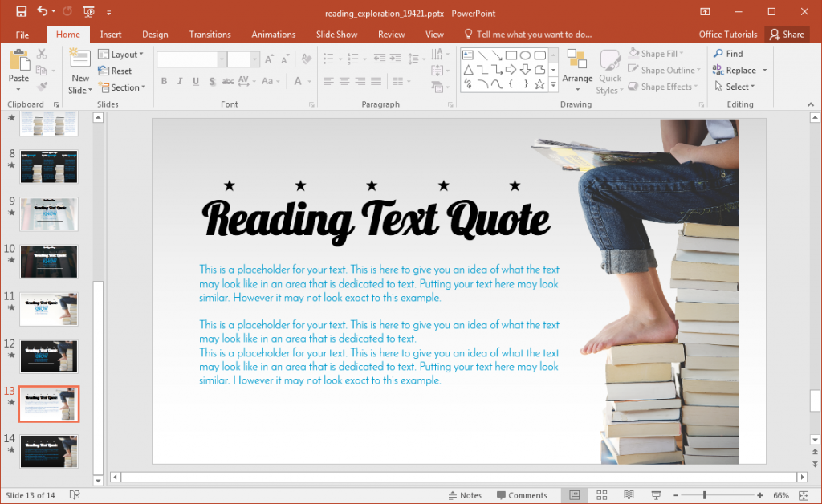
Task: Click the Share button
Action: pyautogui.click(x=787, y=34)
